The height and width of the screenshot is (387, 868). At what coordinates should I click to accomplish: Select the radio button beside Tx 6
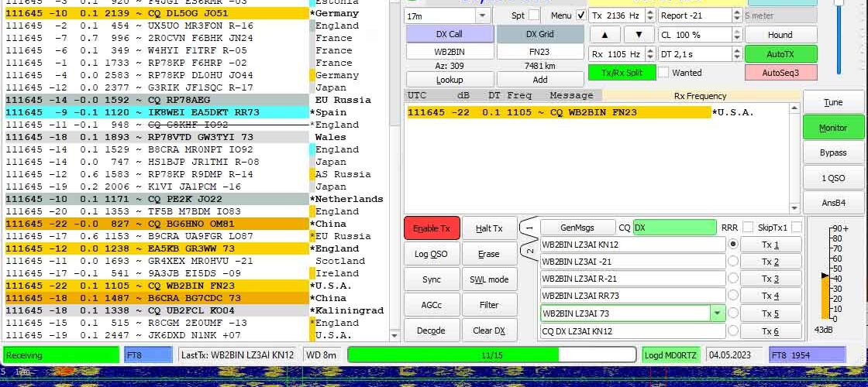pyautogui.click(x=733, y=330)
